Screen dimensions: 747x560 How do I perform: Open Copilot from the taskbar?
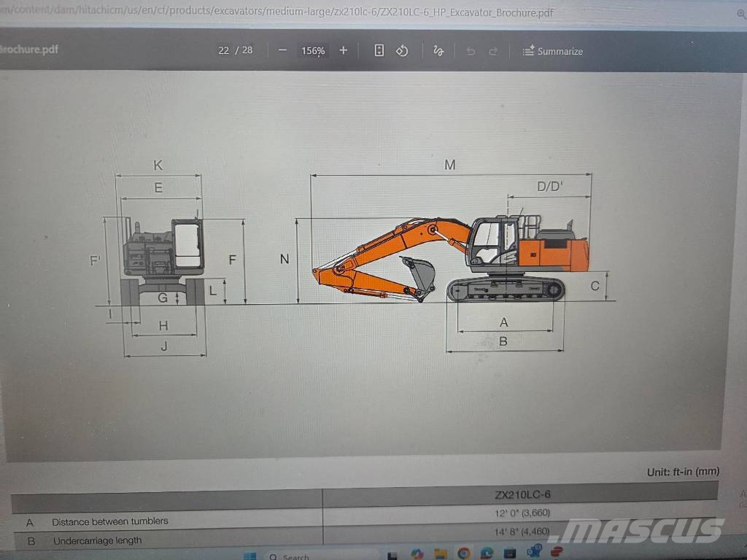[x=417, y=554]
